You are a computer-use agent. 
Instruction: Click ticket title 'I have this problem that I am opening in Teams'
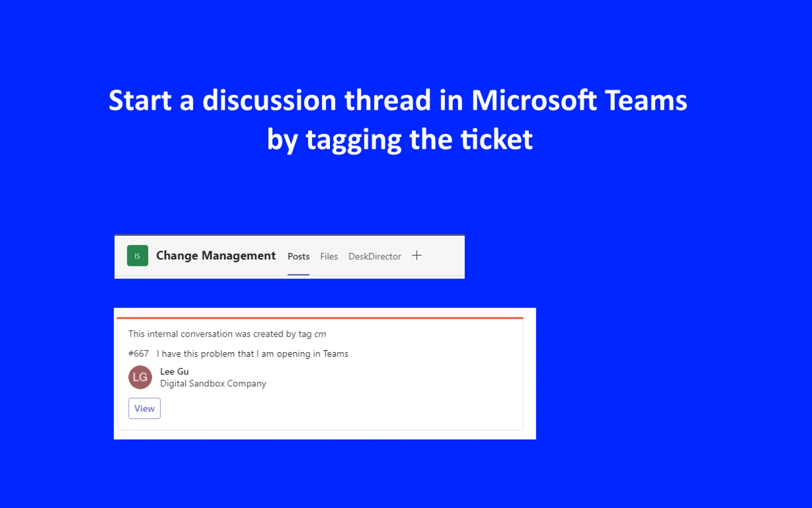[253, 354]
